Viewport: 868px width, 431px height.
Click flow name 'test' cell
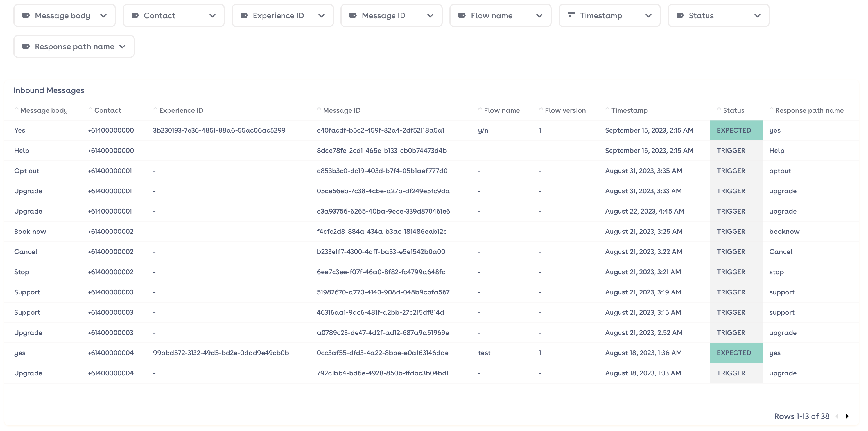coord(484,353)
